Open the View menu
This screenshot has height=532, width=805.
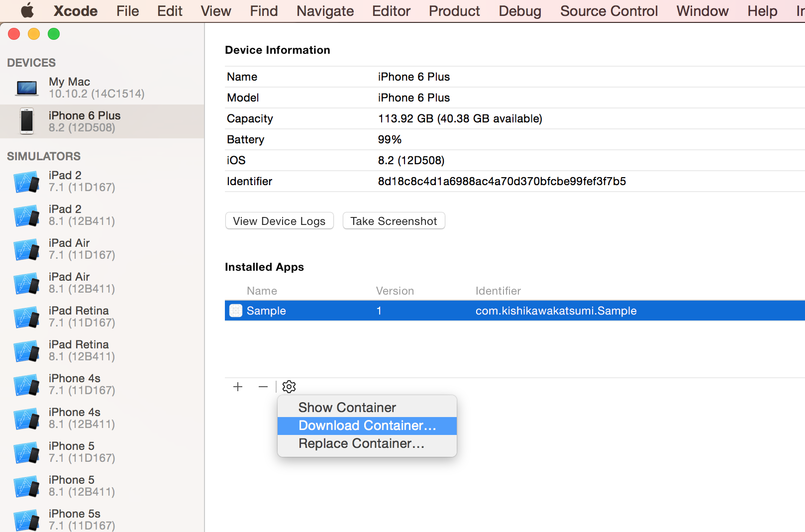216,11
